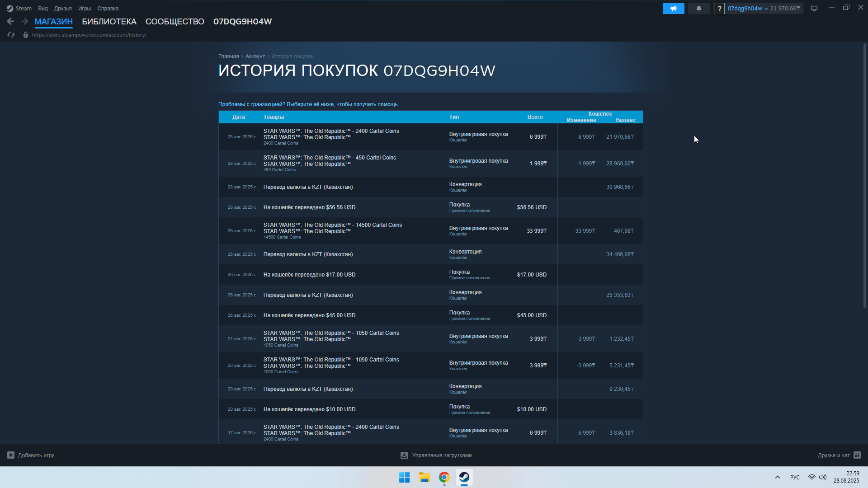This screenshot has width=868, height=488.
Task: Open the notifications bell
Action: [698, 9]
